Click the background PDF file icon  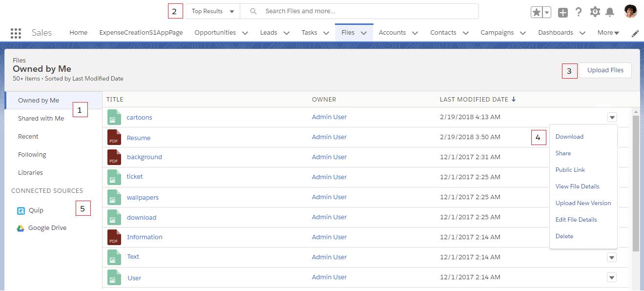(x=114, y=157)
